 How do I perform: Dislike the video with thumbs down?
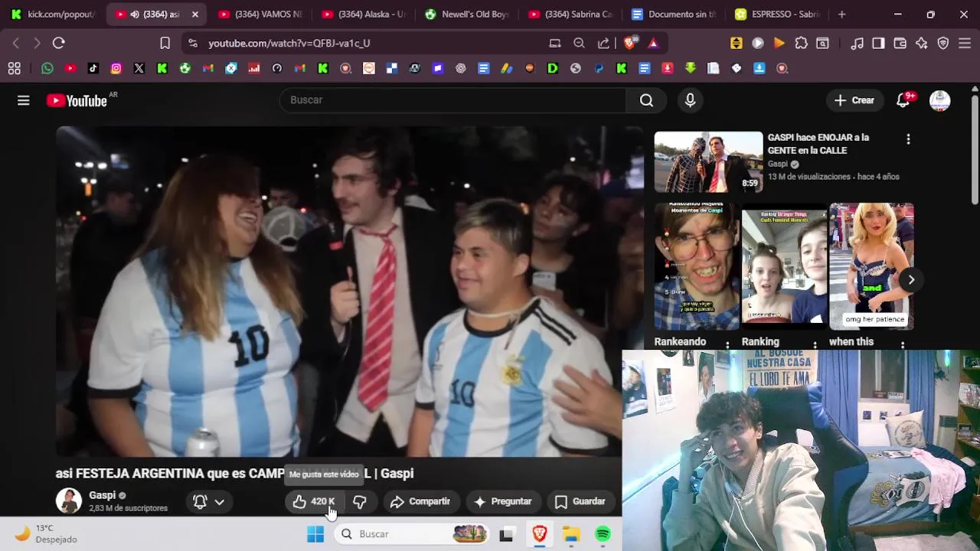tap(359, 501)
